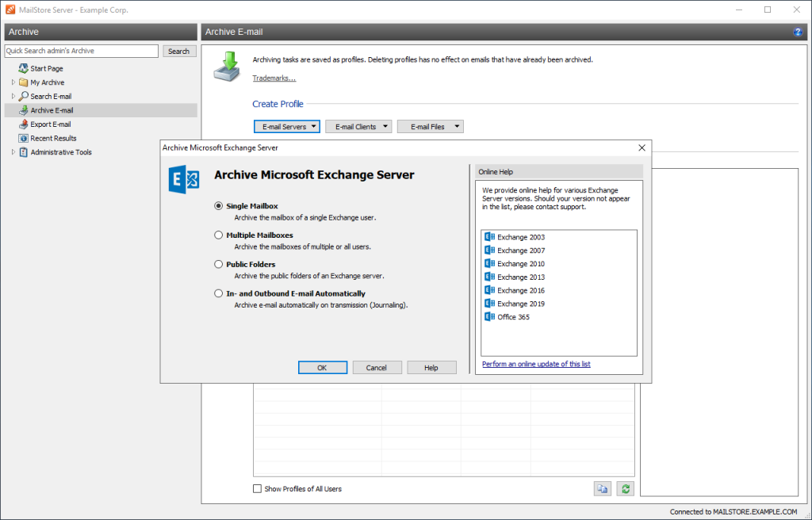Click the refresh profiles icon button

(x=626, y=489)
